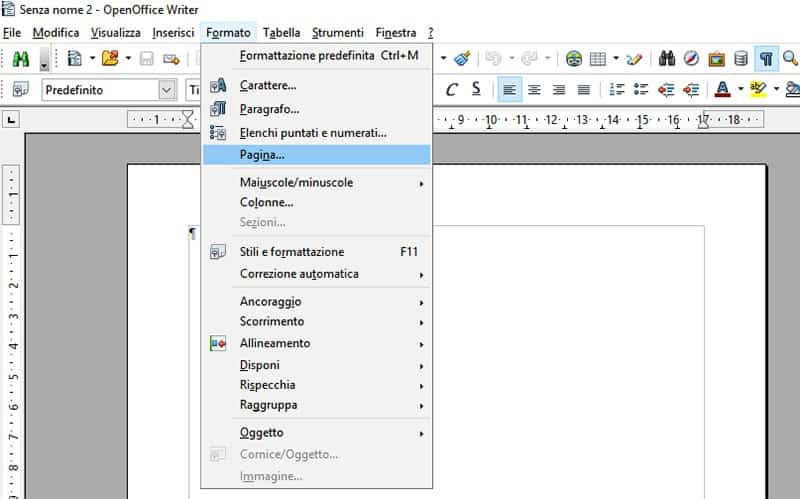Toggle italic with the C button
The height and width of the screenshot is (499, 800).
(x=451, y=90)
